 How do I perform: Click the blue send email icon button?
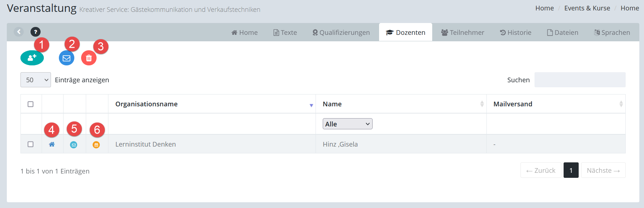coord(66,58)
